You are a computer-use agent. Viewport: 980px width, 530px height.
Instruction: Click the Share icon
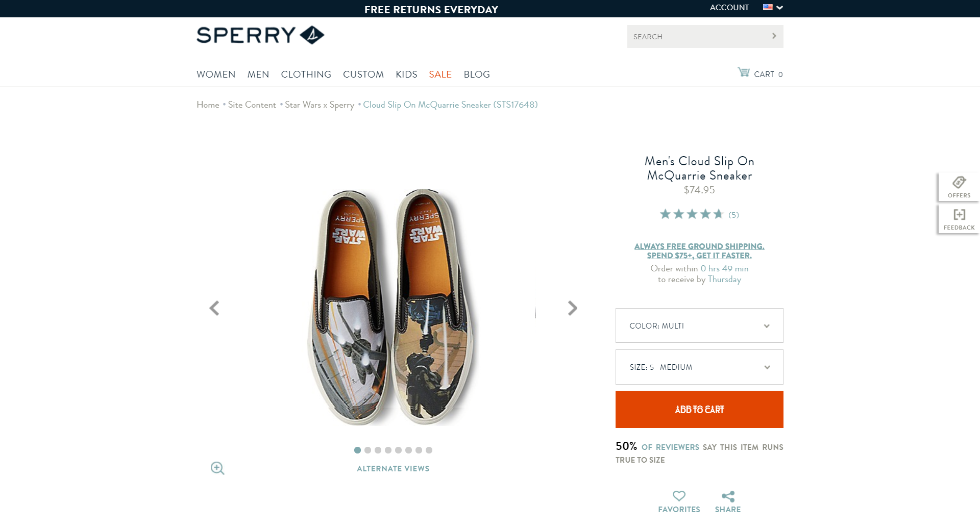(728, 496)
